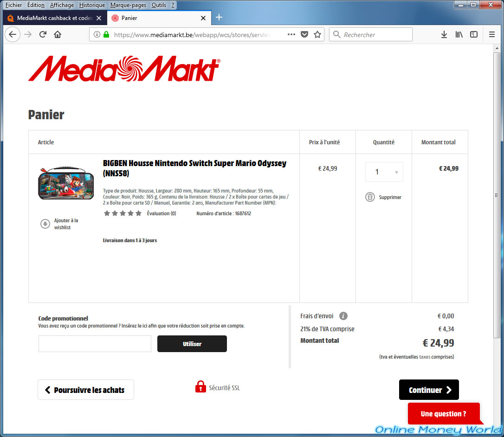504x437 pixels.
Task: Close the Panier tab
Action: [x=203, y=18]
